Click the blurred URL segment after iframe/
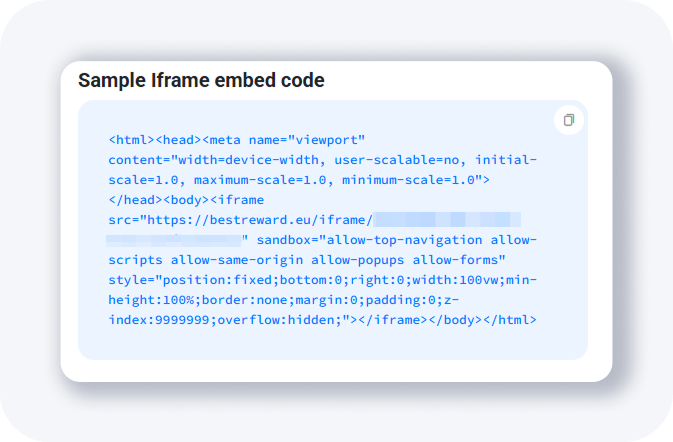 (x=447, y=219)
